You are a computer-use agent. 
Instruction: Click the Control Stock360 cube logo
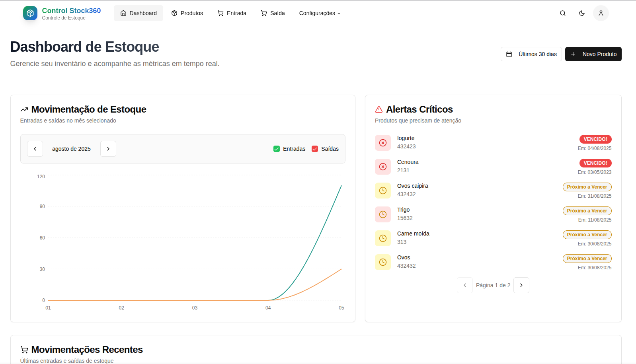point(30,13)
